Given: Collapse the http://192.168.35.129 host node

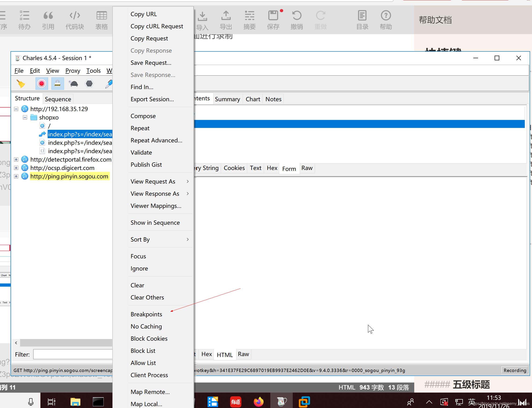Looking at the screenshot, I should click(x=16, y=109).
